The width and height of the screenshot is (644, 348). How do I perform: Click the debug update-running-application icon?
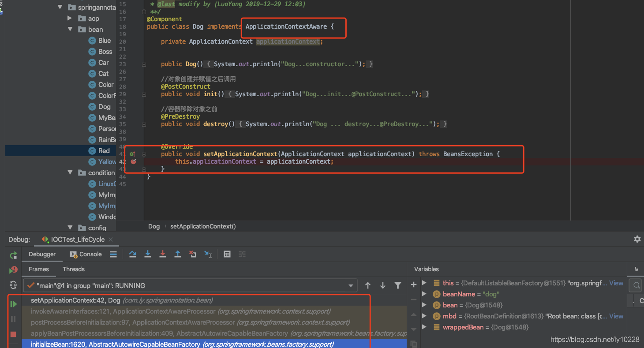(13, 285)
